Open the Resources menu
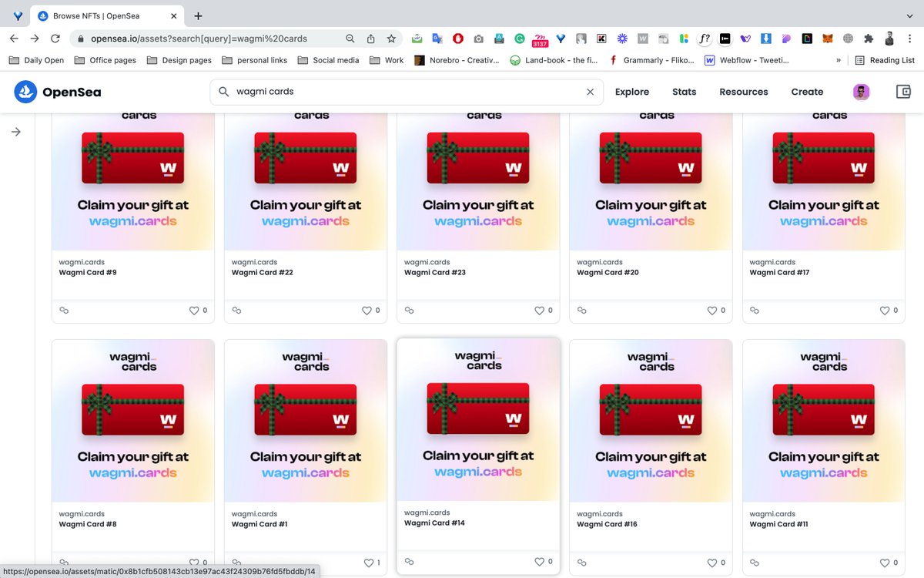The width and height of the screenshot is (924, 578). [744, 92]
